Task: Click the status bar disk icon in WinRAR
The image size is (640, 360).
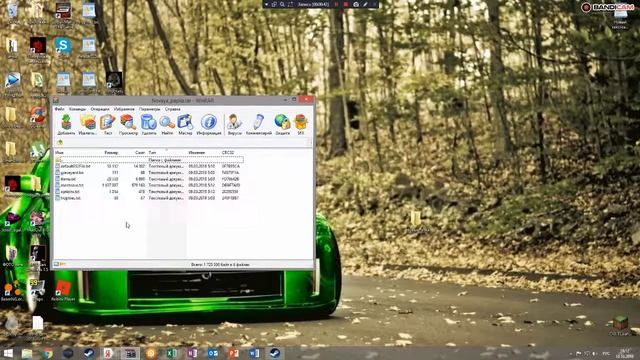Action: pyautogui.click(x=57, y=264)
